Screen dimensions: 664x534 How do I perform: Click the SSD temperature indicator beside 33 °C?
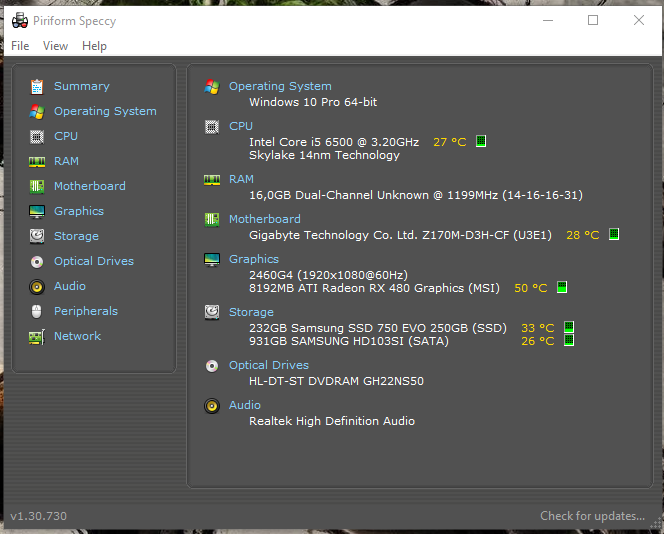tap(569, 327)
